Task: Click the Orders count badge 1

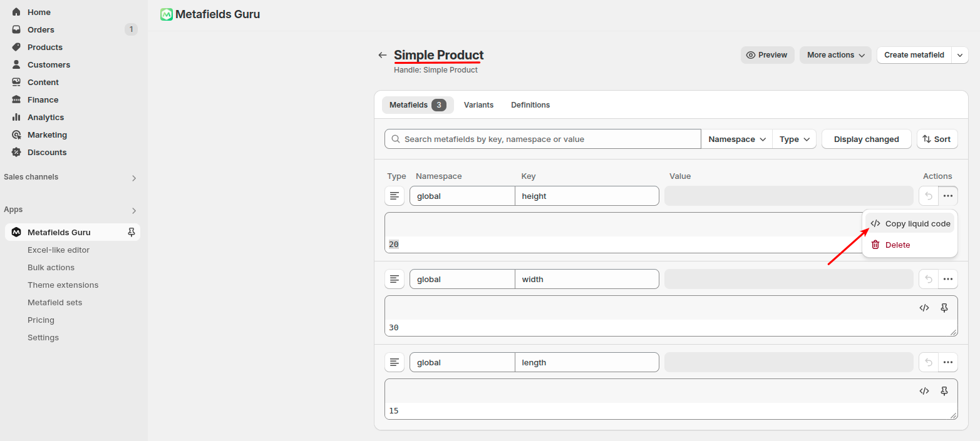Action: (x=131, y=29)
